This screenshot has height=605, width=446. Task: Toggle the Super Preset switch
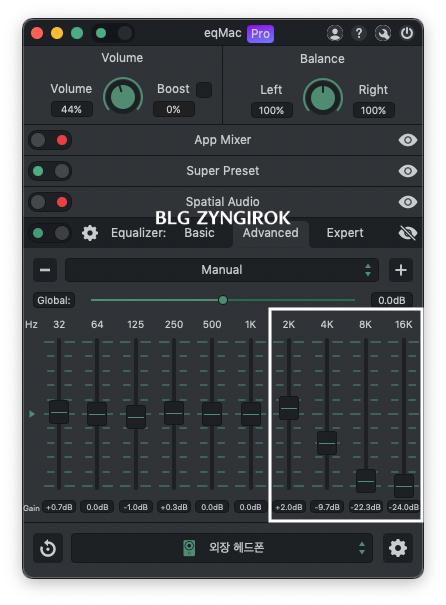tap(50, 171)
